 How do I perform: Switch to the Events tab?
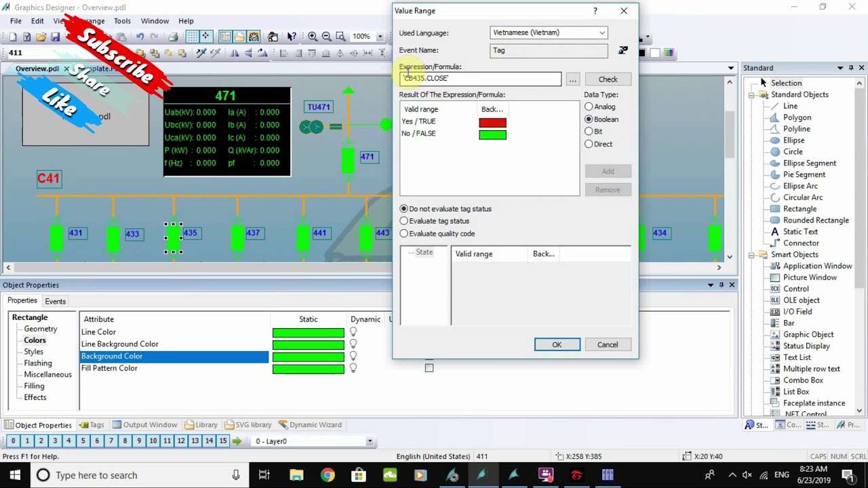point(55,301)
